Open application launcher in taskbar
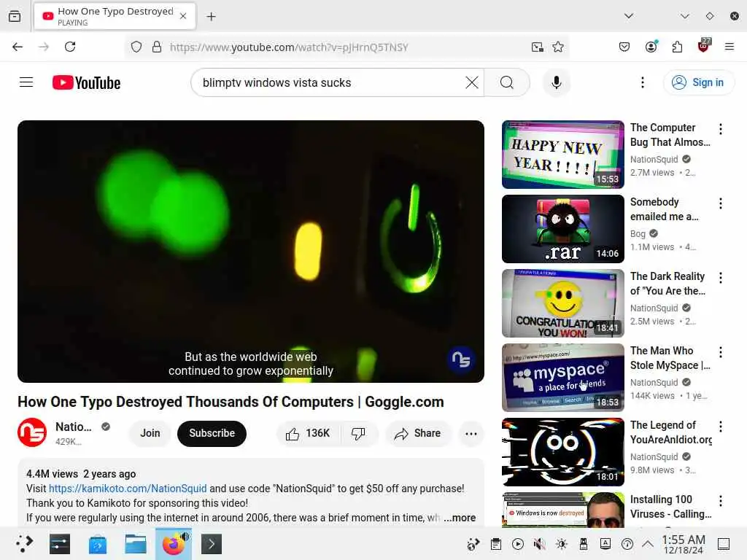The height and width of the screenshot is (560, 747). click(24, 544)
